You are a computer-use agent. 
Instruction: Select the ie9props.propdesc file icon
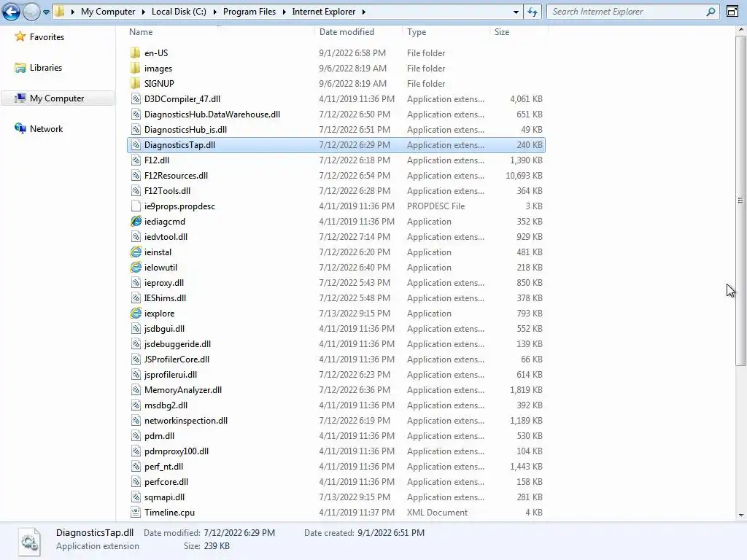pyautogui.click(x=136, y=206)
